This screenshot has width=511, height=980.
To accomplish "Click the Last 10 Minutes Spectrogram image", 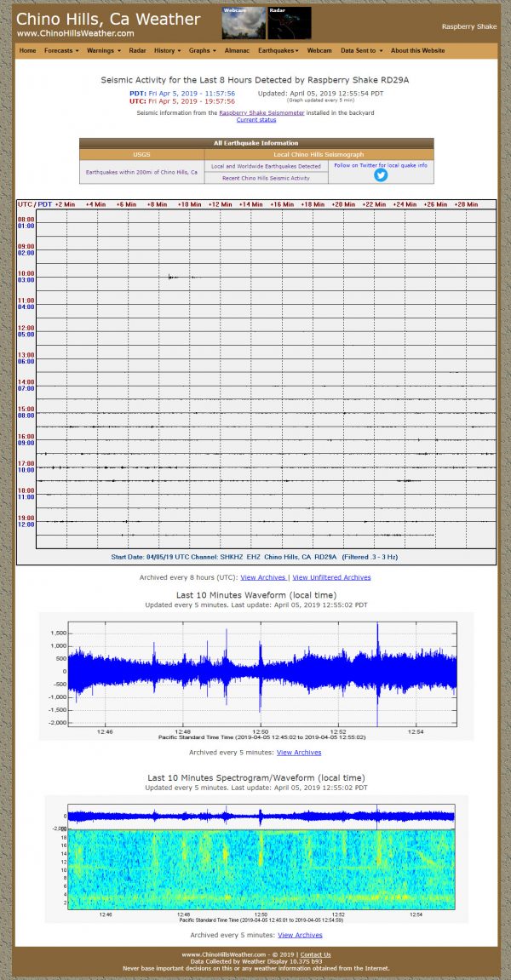I will click(x=256, y=860).
